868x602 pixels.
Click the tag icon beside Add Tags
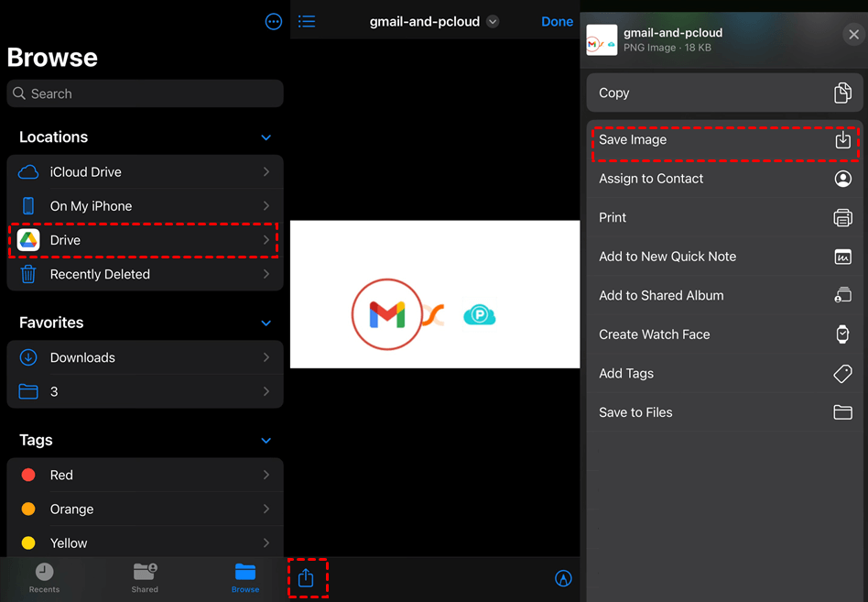coord(842,373)
